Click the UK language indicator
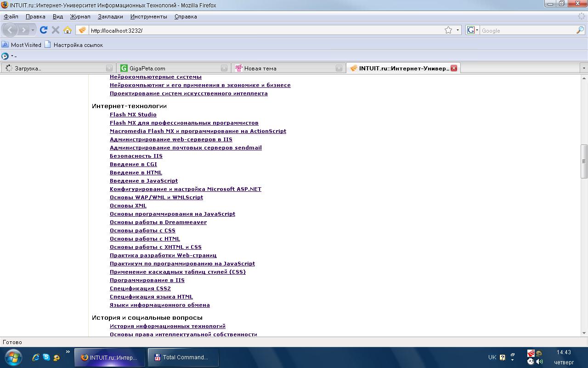 (x=492, y=357)
